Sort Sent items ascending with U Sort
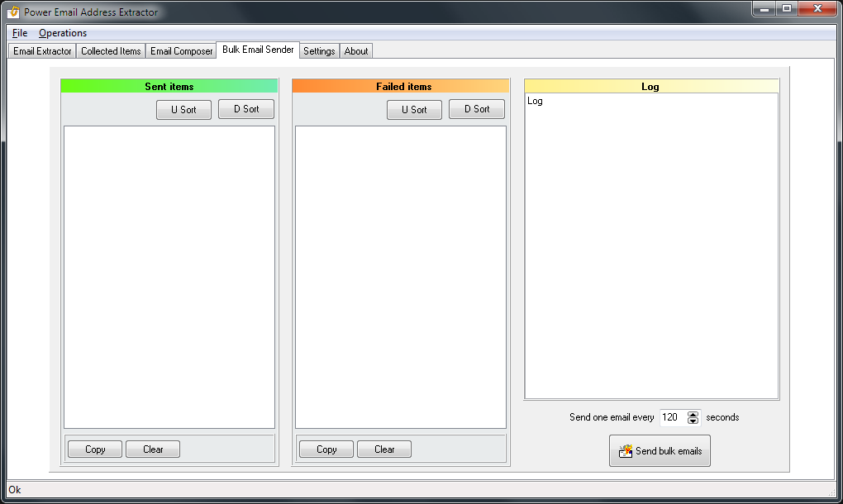 (183, 110)
